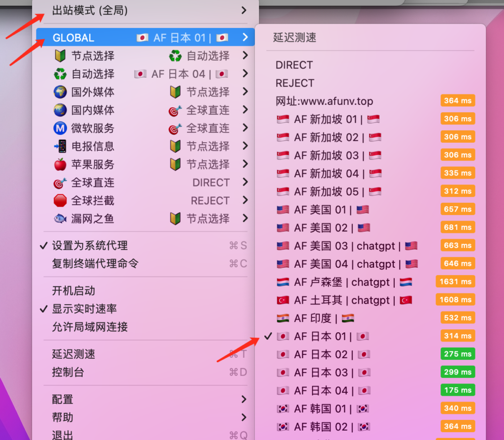504x440 pixels.
Task: Expand 国外媒体 row chevron
Action: coord(245,92)
